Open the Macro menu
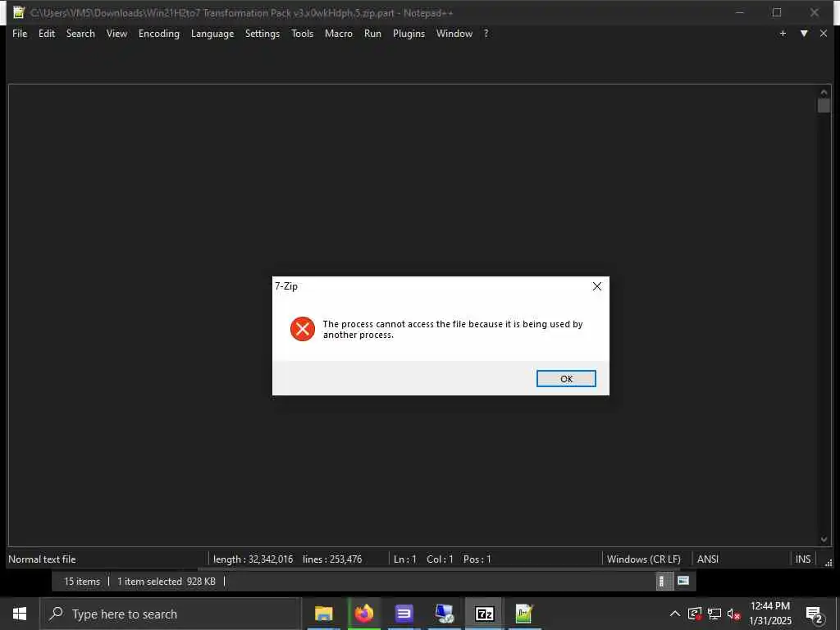 click(339, 33)
